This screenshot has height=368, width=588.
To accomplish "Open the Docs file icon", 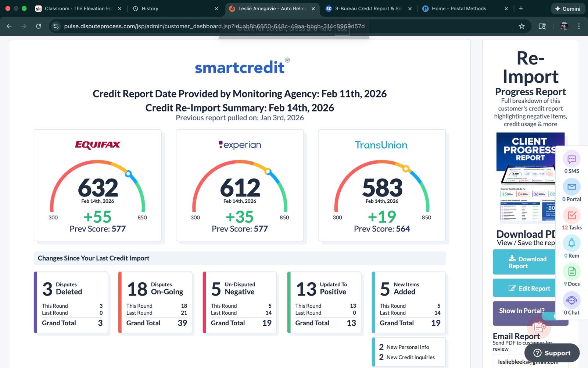I will [571, 272].
